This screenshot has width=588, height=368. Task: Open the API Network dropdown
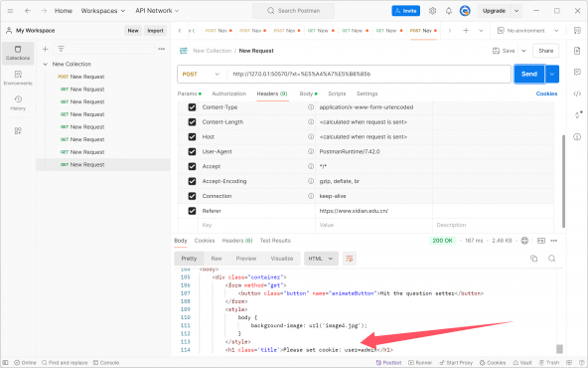(x=157, y=11)
